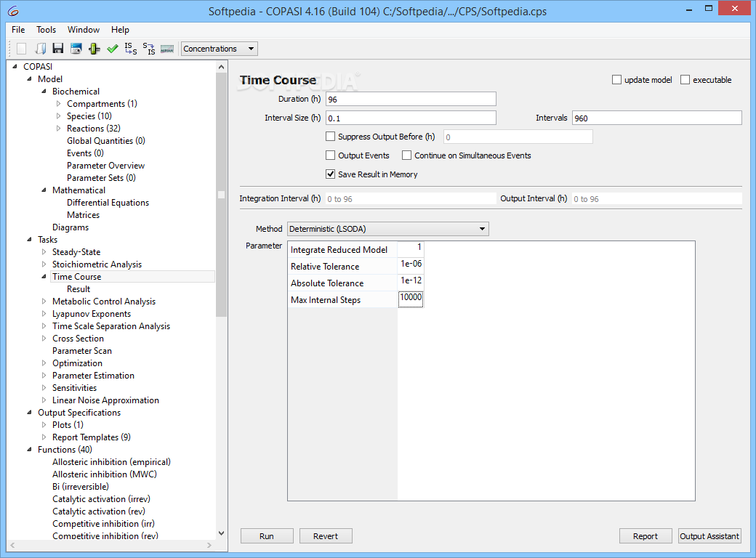
Task: Click tree panel scroll up arrow
Action: click(x=221, y=67)
